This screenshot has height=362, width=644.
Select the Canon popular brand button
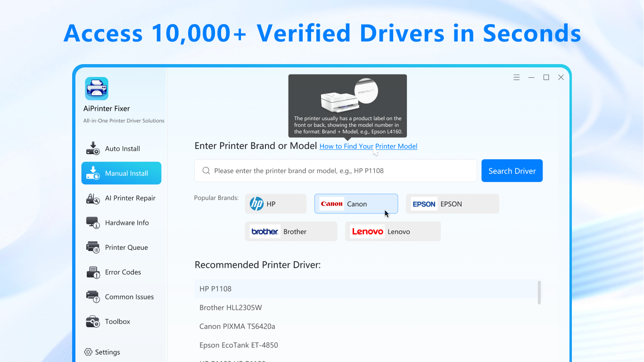356,204
